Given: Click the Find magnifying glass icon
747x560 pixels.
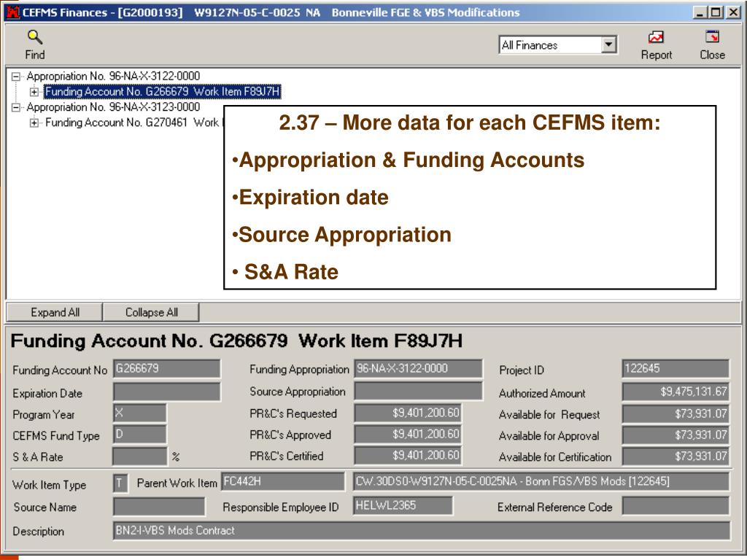Looking at the screenshot, I should [35, 36].
